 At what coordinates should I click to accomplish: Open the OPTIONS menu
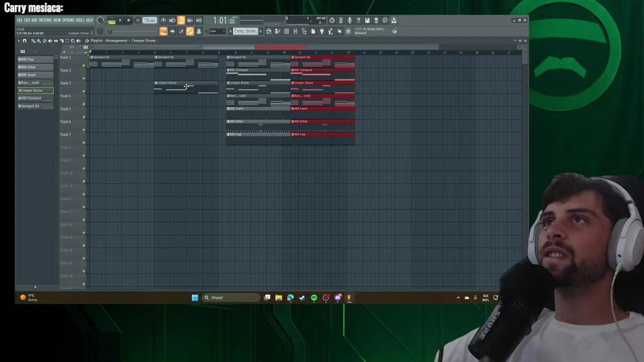coord(68,20)
